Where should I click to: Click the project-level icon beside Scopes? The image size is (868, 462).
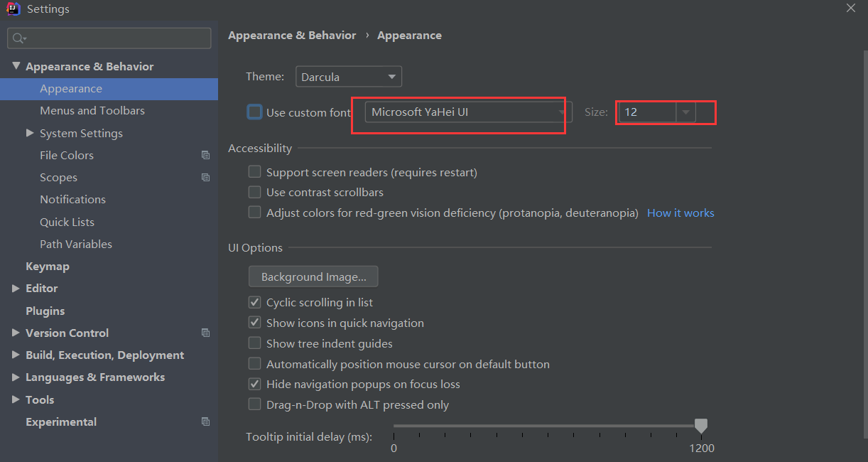(205, 177)
